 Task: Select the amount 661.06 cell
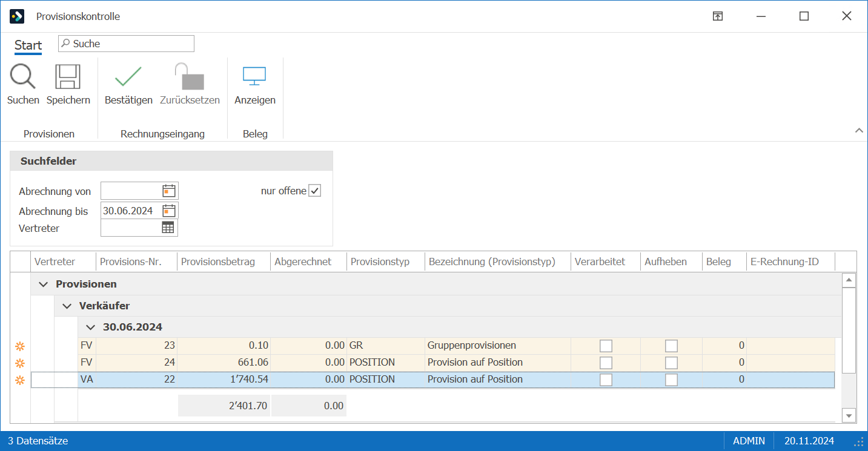tap(224, 363)
